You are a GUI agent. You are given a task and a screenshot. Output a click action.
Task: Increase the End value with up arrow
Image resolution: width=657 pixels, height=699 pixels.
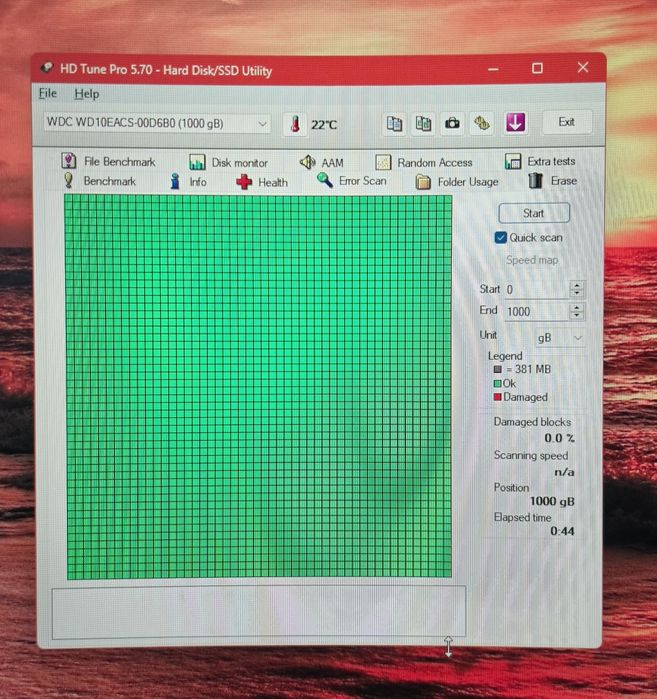tap(577, 307)
